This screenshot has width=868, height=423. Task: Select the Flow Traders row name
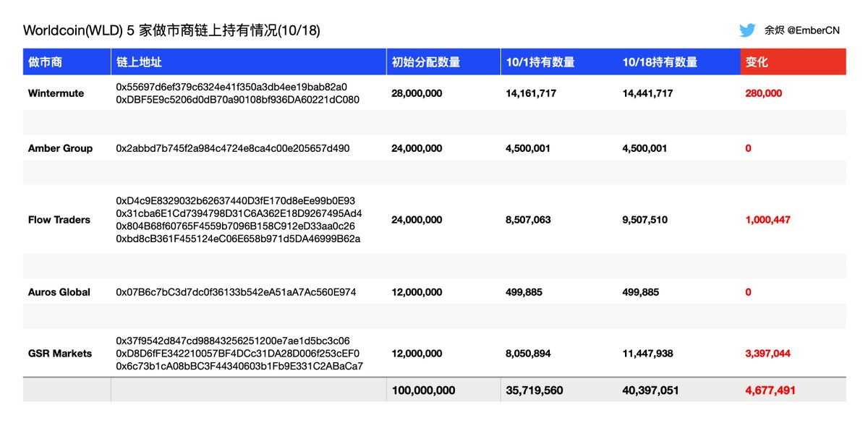pyautogui.click(x=59, y=220)
